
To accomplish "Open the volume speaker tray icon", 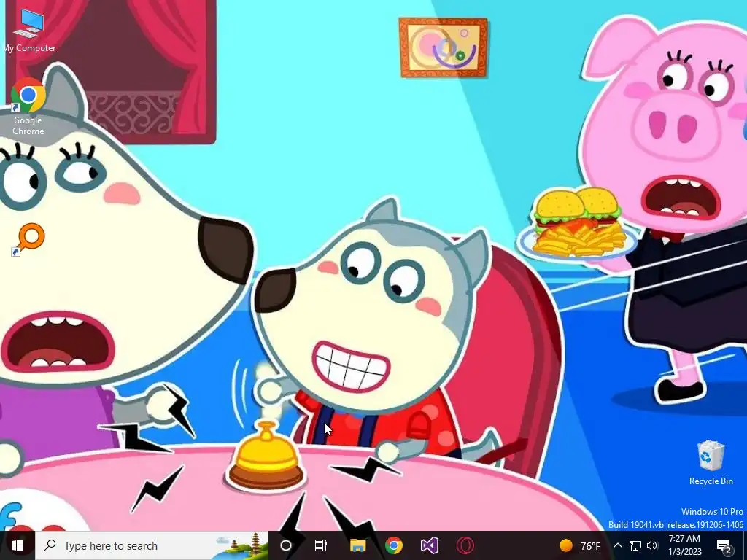I will (653, 545).
